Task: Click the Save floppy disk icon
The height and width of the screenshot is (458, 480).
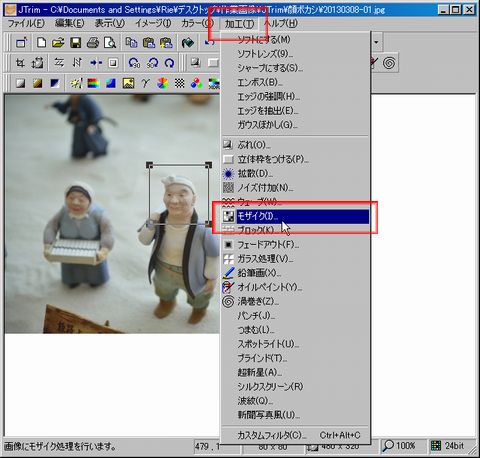Action: point(76,43)
